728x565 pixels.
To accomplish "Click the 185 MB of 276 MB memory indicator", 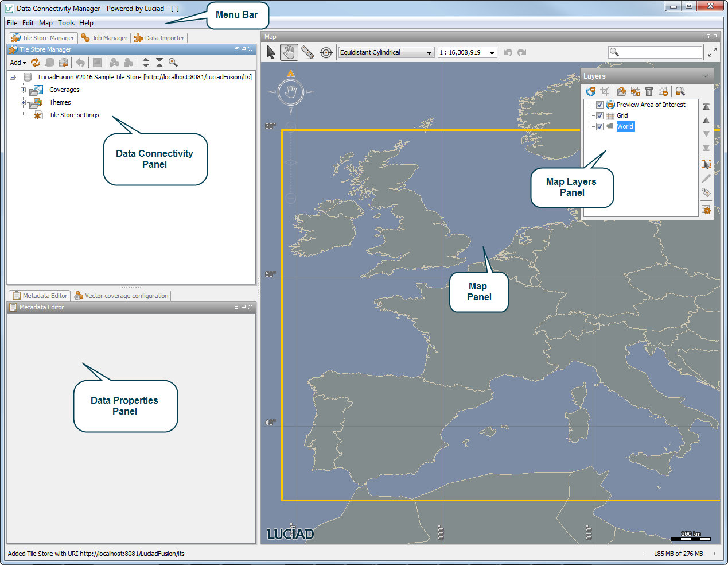I will click(x=678, y=554).
